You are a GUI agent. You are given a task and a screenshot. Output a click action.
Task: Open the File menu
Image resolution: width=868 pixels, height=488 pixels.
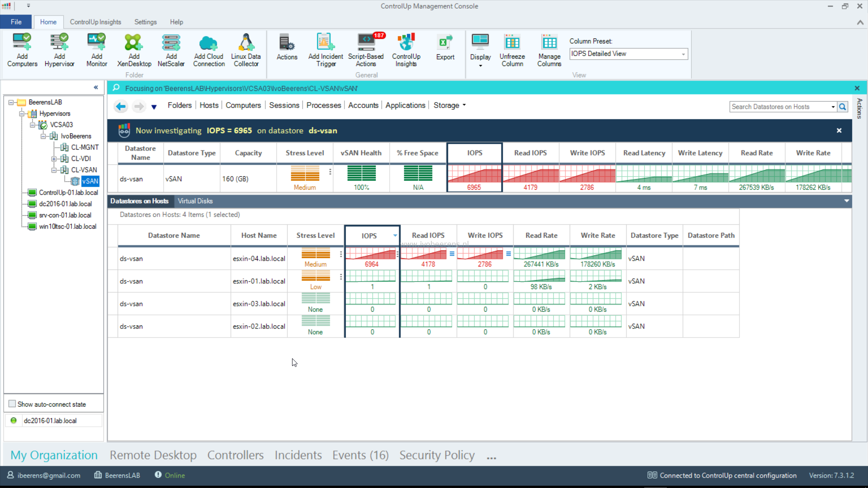[x=16, y=22]
